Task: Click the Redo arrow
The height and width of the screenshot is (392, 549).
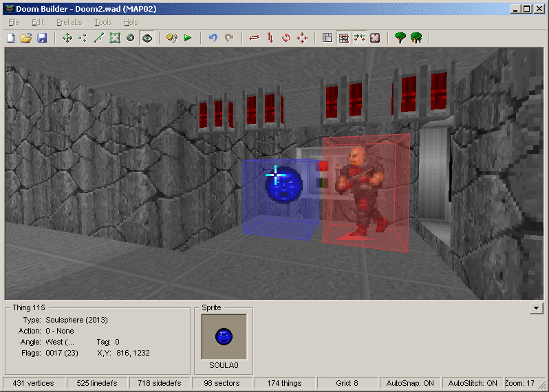Action: (229, 38)
